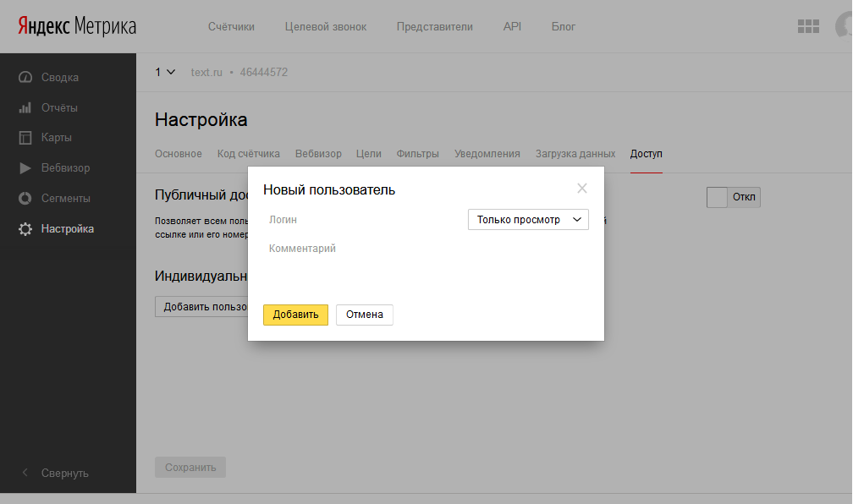The image size is (853, 504).
Task: Open the Целевой звонок menu link
Action: click(x=326, y=27)
